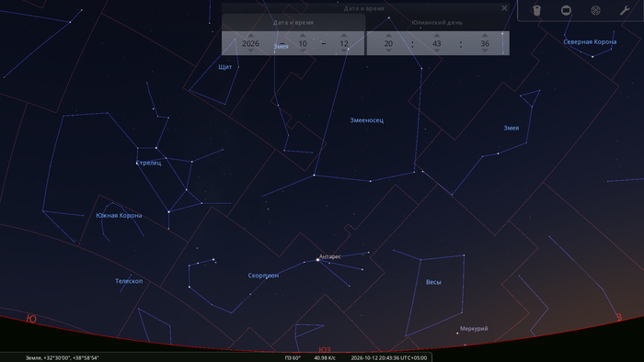
Task: Select the planet Меркурий near horizon
Action: tap(457, 333)
